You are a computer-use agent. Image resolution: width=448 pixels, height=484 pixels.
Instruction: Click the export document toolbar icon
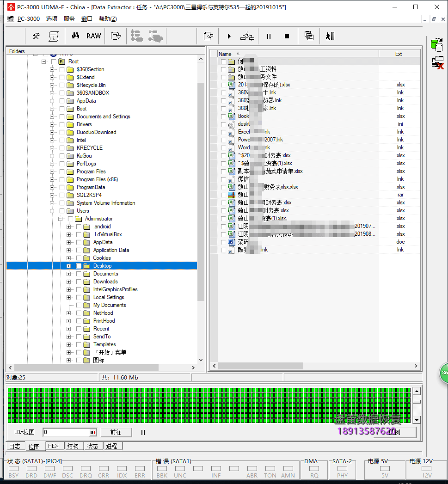coord(209,36)
